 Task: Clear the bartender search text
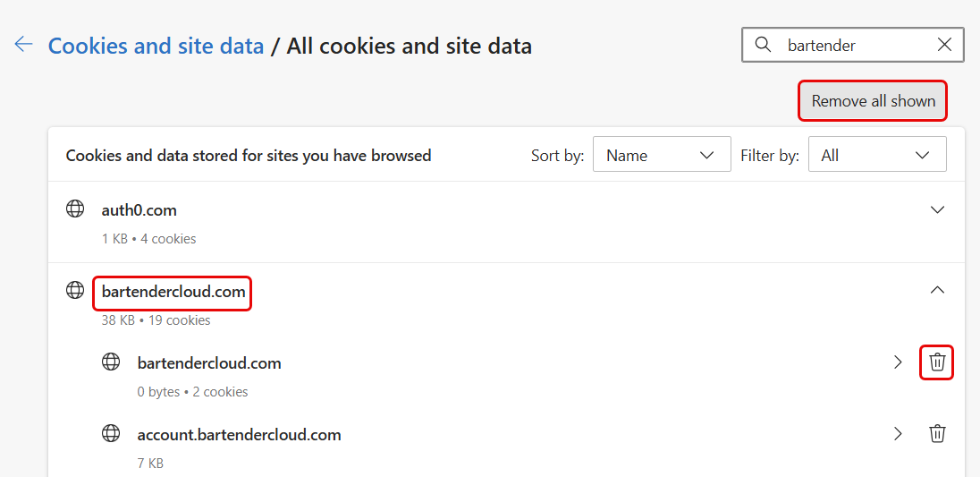pos(944,45)
